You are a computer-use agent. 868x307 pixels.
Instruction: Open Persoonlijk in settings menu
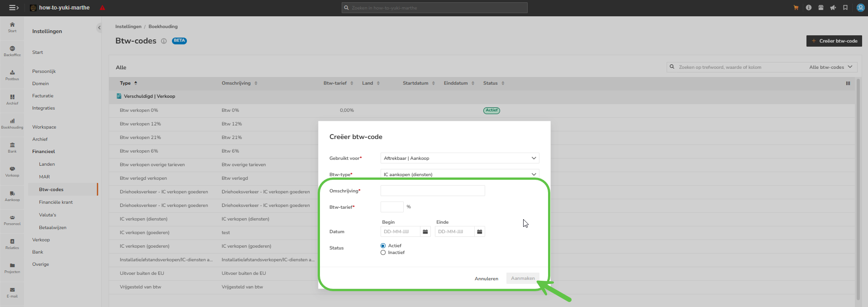point(44,72)
